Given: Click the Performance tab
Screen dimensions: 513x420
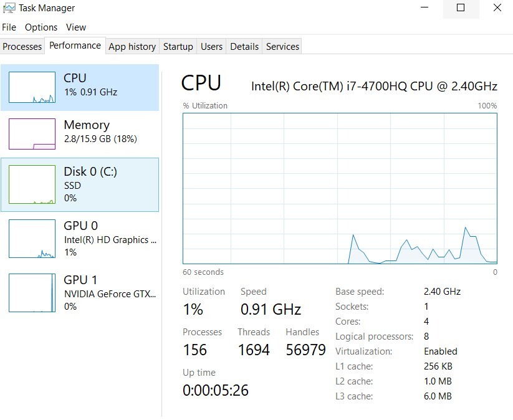Looking at the screenshot, I should (x=75, y=45).
